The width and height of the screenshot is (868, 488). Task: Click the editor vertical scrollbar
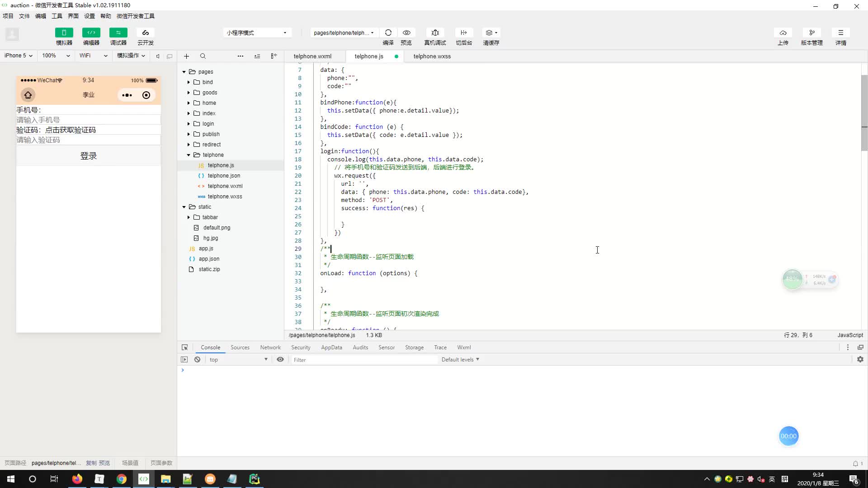864,113
